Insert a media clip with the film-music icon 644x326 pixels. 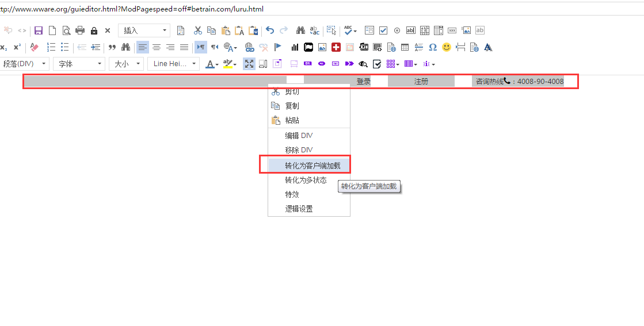364,48
